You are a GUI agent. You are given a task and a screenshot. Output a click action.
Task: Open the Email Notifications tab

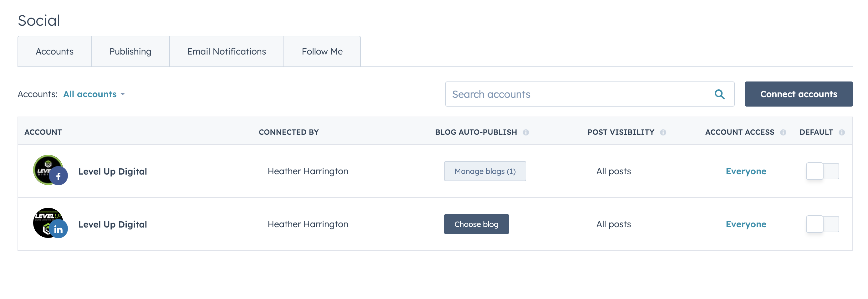pos(227,51)
